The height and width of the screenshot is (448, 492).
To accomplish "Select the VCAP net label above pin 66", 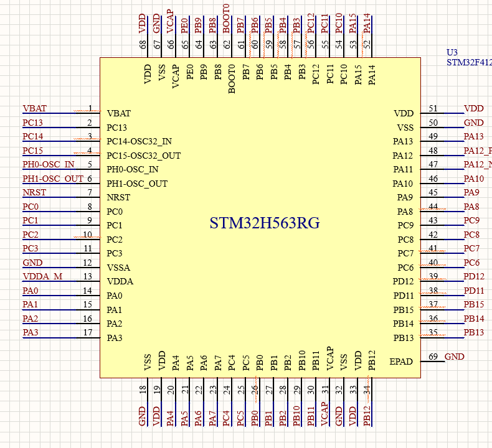I will click(171, 21).
